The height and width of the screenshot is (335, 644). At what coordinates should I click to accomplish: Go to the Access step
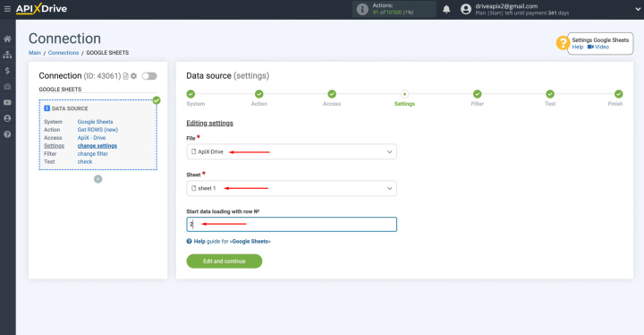pos(332,94)
